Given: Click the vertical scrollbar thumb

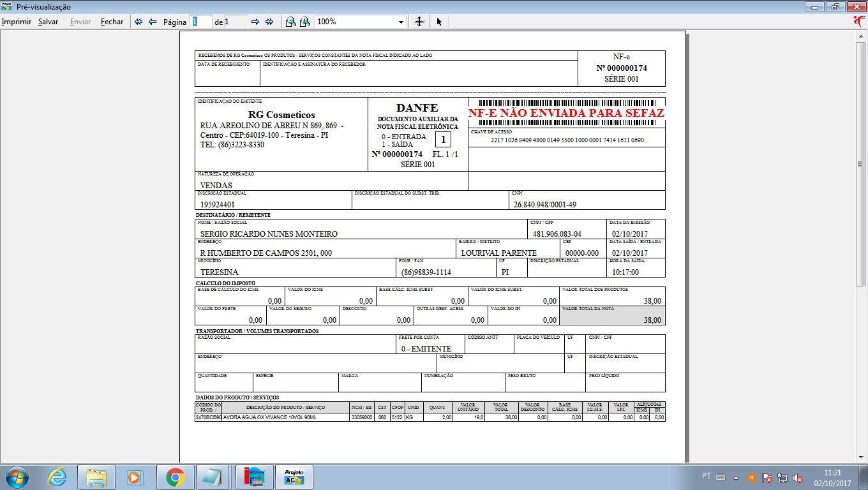Looking at the screenshot, I should tap(861, 164).
